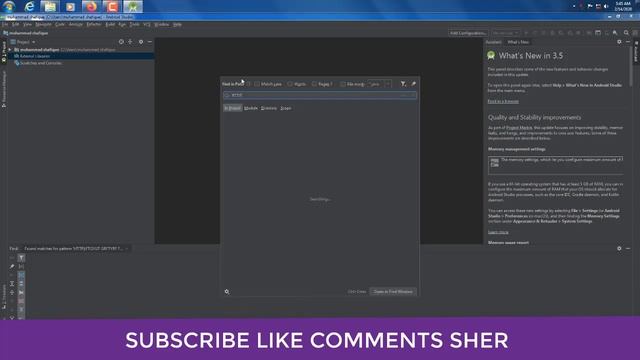Viewport: 640px width, 360px height.
Task: Open the Project side tool window tab
Action: 4,51
